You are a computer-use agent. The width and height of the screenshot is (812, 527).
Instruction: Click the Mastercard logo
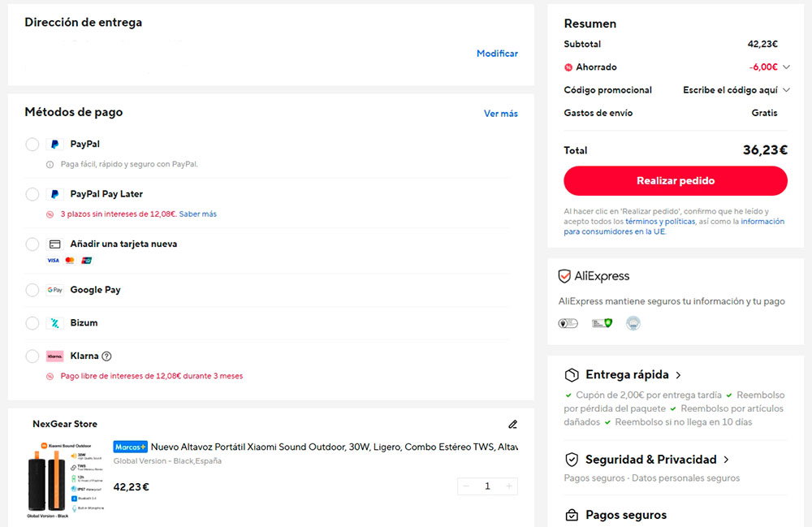[x=70, y=261]
